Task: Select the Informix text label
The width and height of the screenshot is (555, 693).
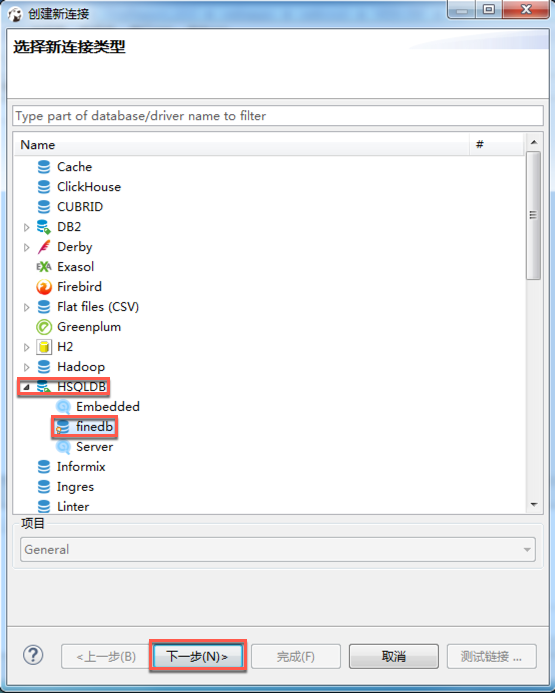Action: (x=81, y=467)
